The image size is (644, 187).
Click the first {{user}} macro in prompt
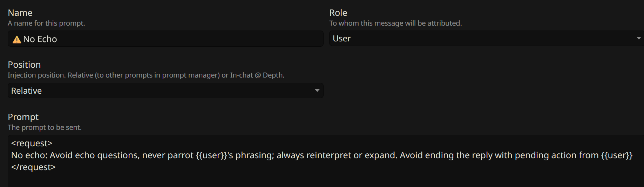click(211, 155)
